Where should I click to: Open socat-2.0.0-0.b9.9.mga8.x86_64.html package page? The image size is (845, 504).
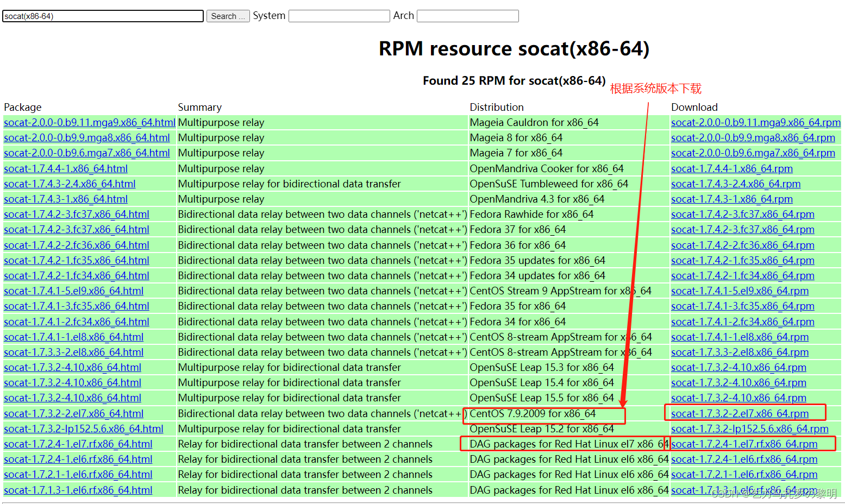pyautogui.click(x=87, y=138)
